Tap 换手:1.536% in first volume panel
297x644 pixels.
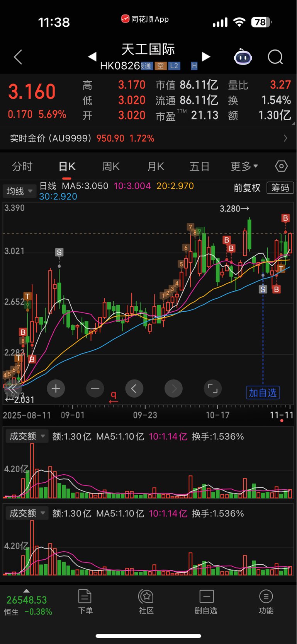[x=218, y=437]
